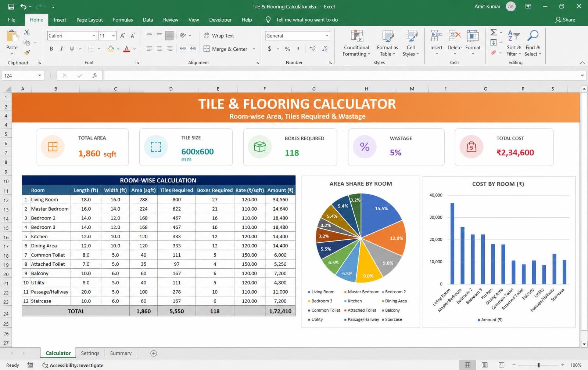Click the Save icon in title bar

point(11,7)
